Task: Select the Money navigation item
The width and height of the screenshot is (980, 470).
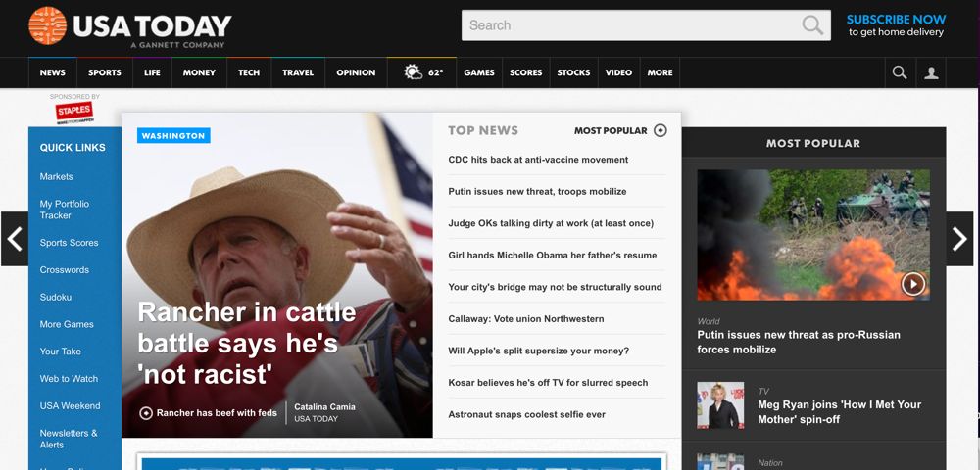Action: pyautogui.click(x=199, y=72)
